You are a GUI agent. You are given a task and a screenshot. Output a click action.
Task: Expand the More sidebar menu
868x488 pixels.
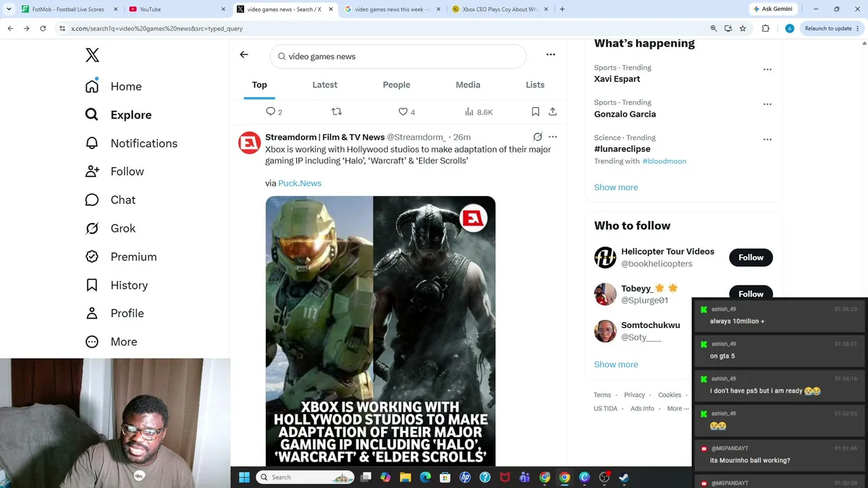pyautogui.click(x=111, y=342)
